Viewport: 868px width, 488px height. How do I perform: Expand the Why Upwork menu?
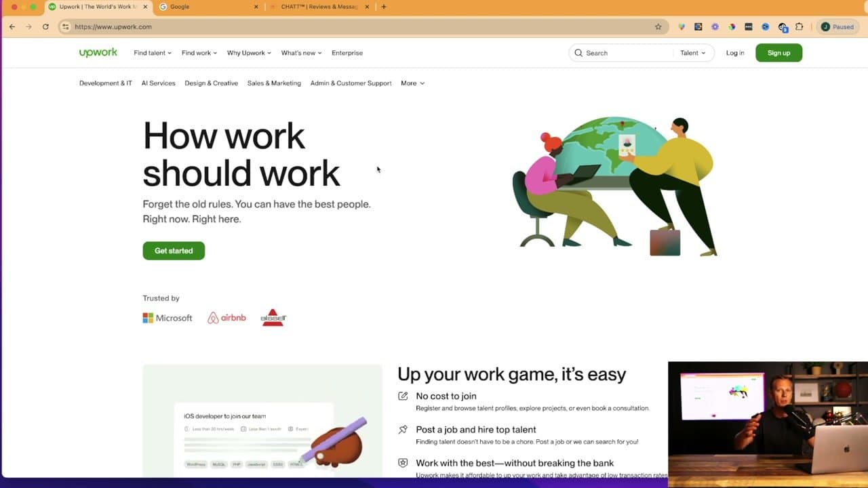coord(248,52)
